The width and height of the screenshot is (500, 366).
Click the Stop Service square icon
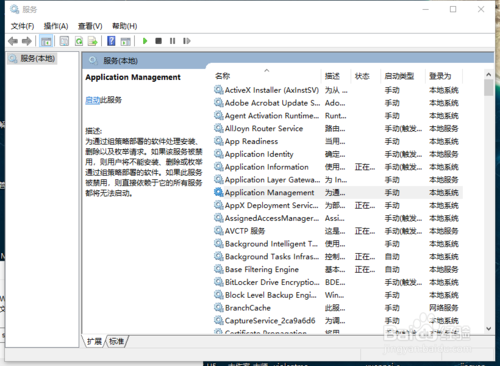point(158,41)
